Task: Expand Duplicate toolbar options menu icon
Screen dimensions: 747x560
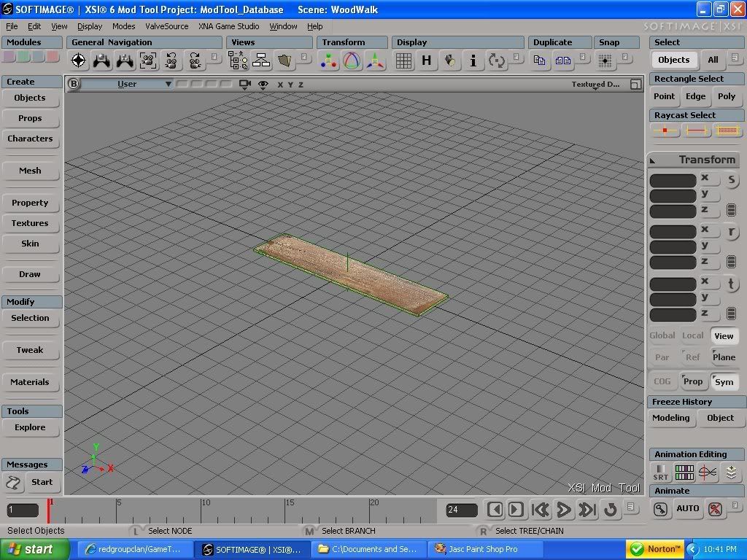Action: pyautogui.click(x=583, y=57)
